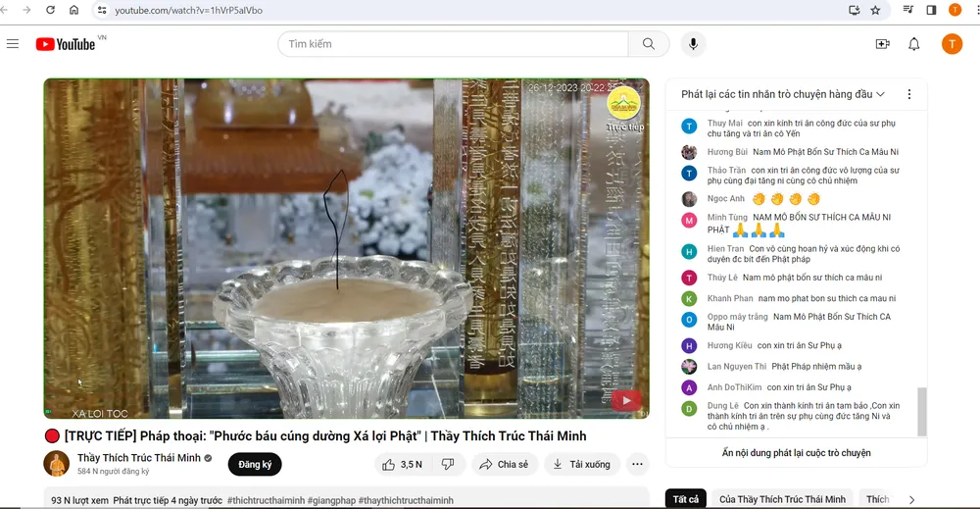Click the magnifying glass search button

coord(649,44)
